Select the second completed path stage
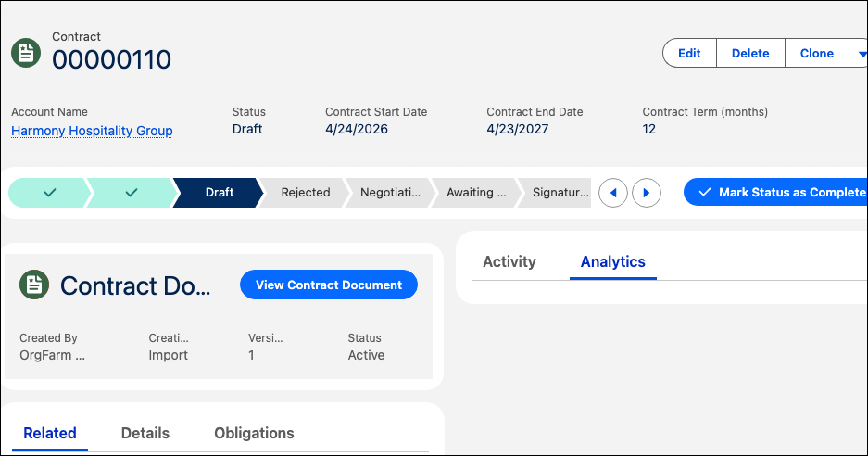868x456 pixels. (132, 192)
